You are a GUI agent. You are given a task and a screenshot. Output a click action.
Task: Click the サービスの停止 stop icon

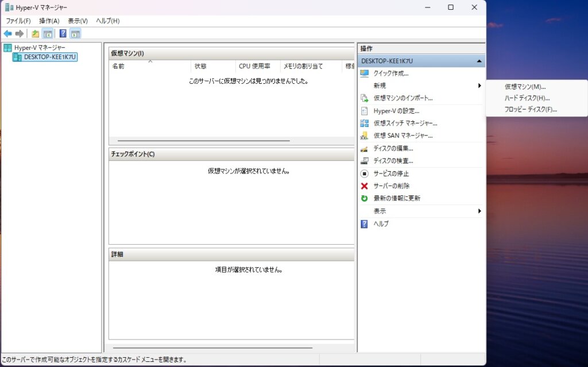click(x=364, y=174)
